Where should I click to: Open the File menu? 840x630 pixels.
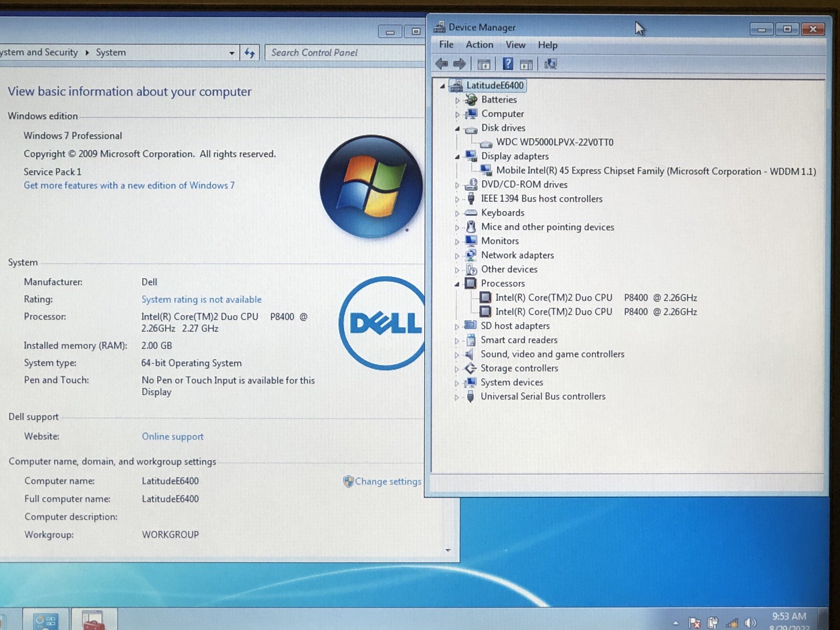point(446,45)
